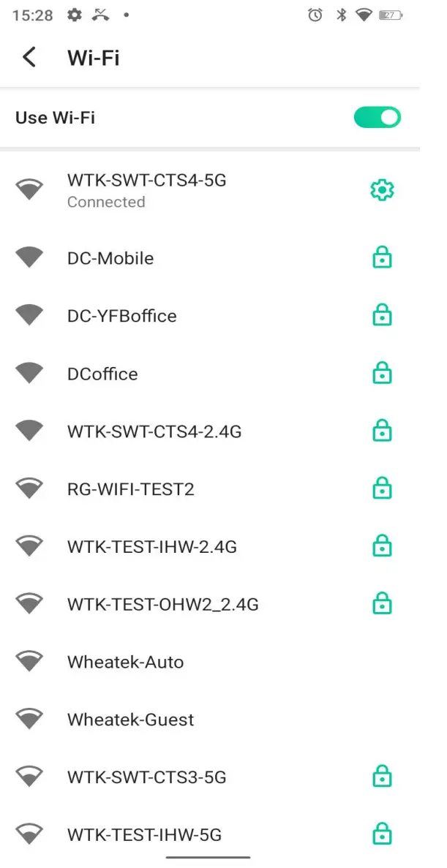Click the Wi-Fi signal icon for DCoffice
The image size is (447, 868).
click(x=29, y=373)
